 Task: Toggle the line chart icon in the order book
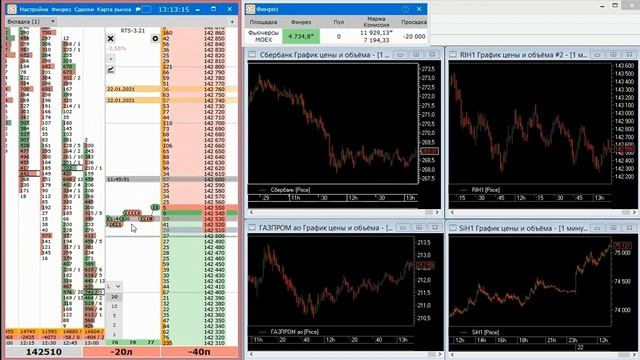111,70
